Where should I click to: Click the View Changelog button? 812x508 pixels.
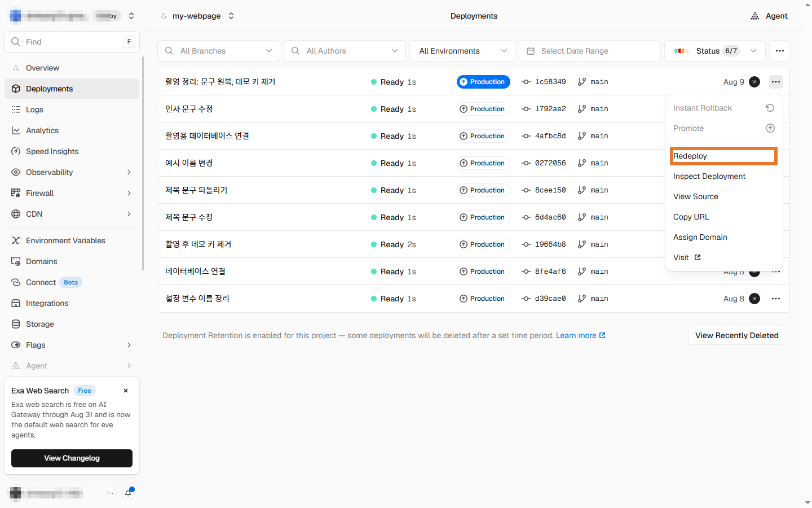(x=72, y=458)
